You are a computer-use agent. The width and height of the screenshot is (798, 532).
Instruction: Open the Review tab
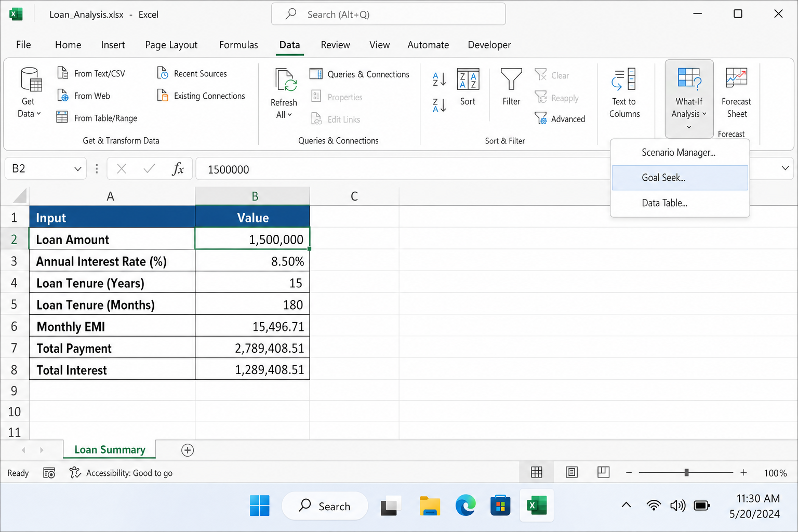[335, 45]
